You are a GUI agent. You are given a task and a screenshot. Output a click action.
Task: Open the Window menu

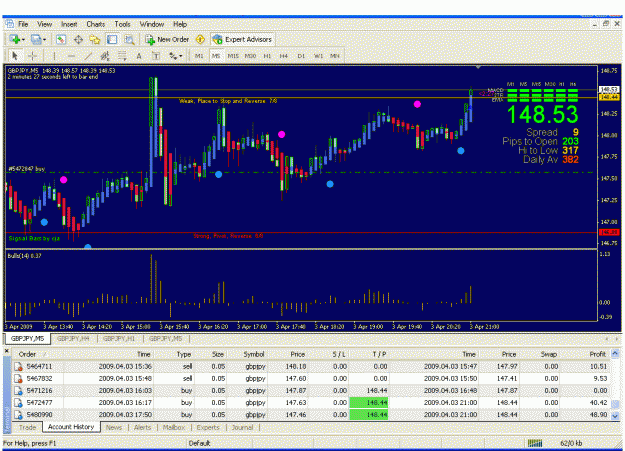151,24
